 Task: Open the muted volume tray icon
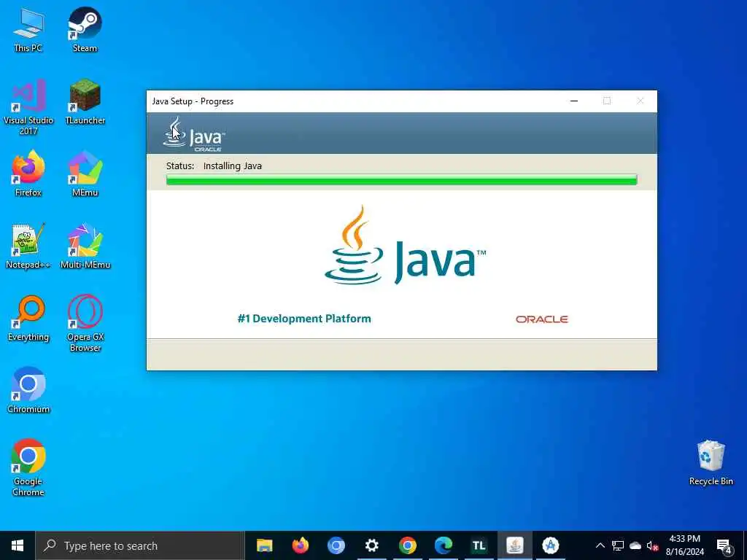click(653, 545)
